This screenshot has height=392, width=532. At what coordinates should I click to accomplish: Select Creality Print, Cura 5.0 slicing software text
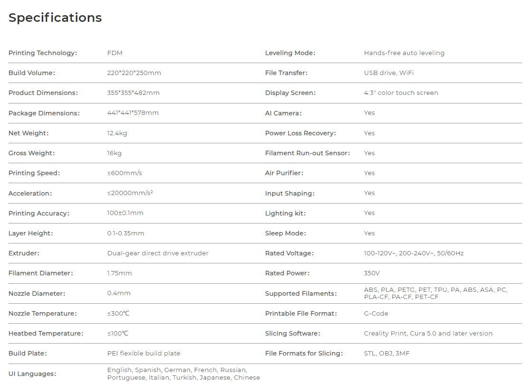[x=428, y=333]
